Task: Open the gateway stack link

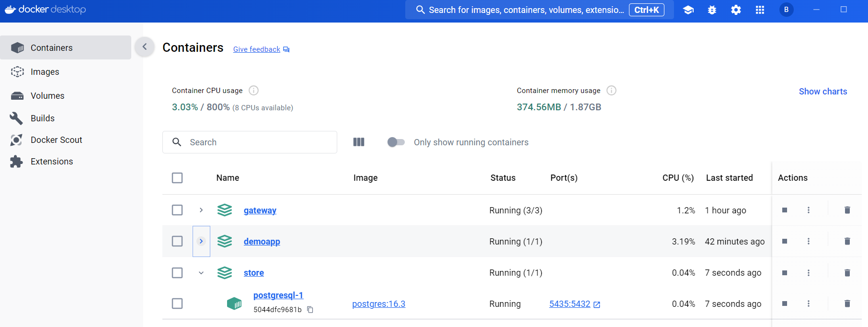Action: (x=260, y=210)
